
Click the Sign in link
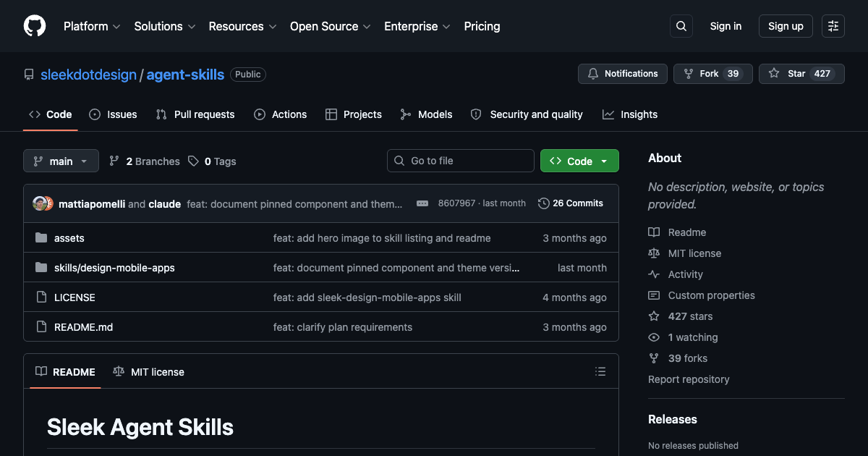pos(726,26)
